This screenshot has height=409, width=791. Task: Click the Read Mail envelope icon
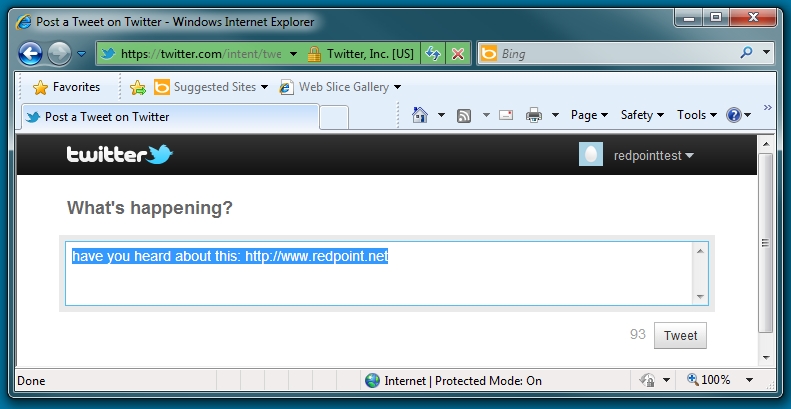tap(506, 115)
